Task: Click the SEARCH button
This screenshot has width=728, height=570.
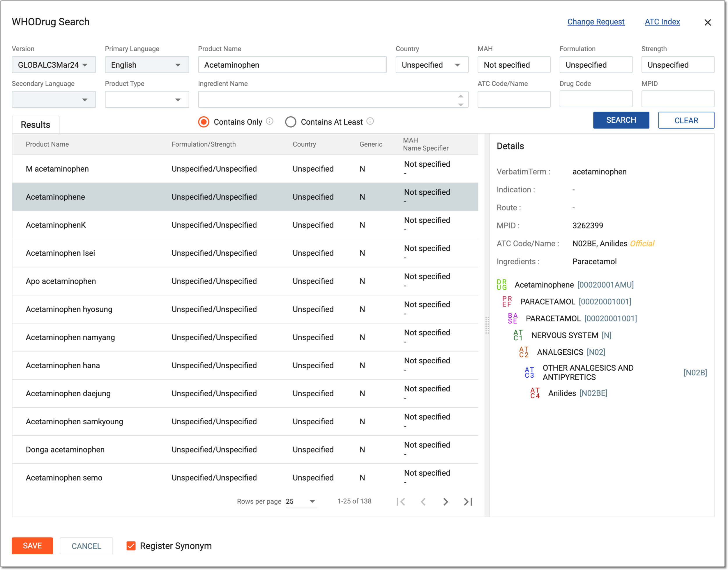Action: coord(621,120)
